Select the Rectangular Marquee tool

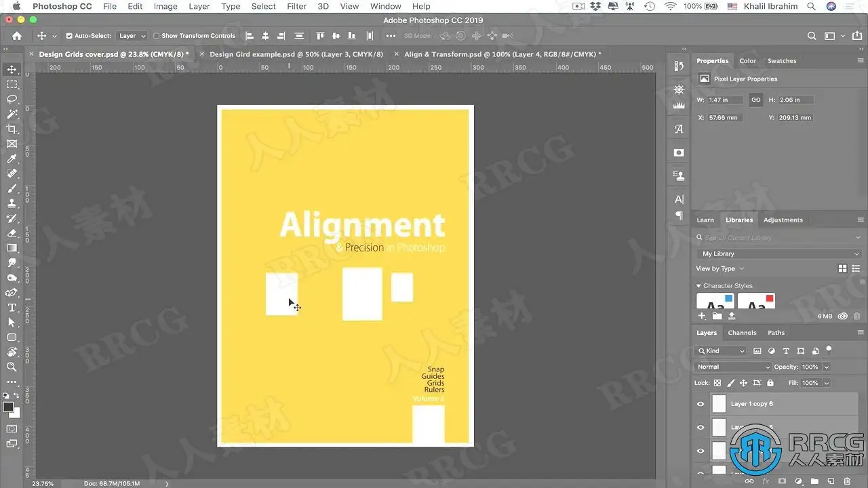point(12,85)
